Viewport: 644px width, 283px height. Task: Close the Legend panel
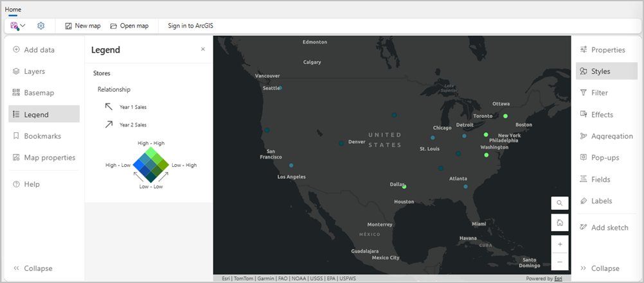(x=203, y=49)
